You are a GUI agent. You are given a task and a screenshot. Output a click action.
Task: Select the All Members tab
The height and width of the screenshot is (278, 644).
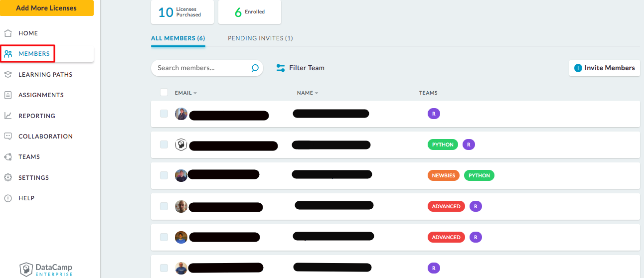[178, 38]
